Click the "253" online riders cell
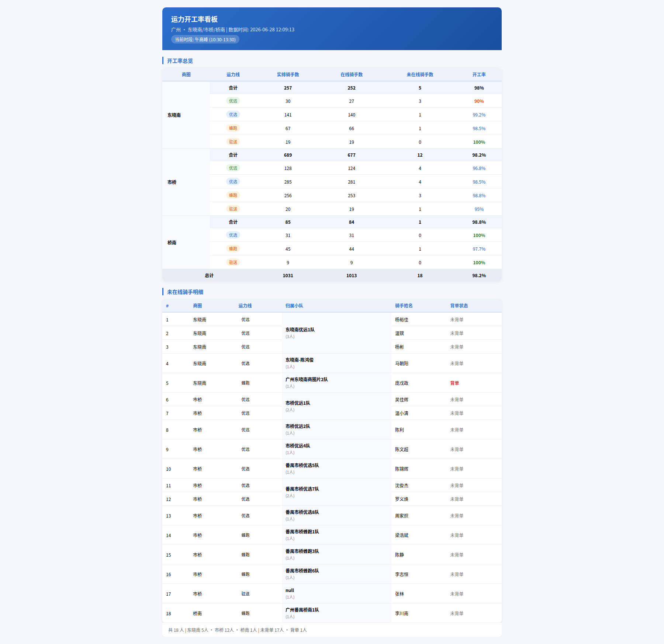This screenshot has width=664, height=644. tap(352, 196)
